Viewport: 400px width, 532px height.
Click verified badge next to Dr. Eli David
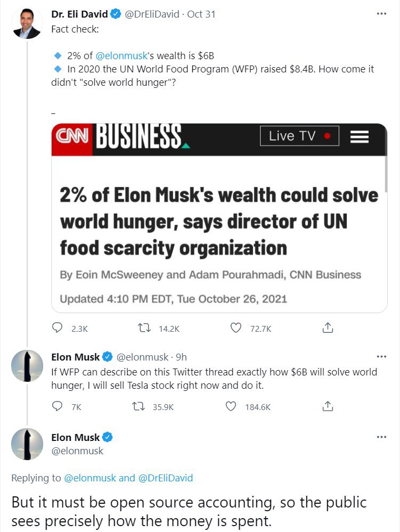coord(115,14)
